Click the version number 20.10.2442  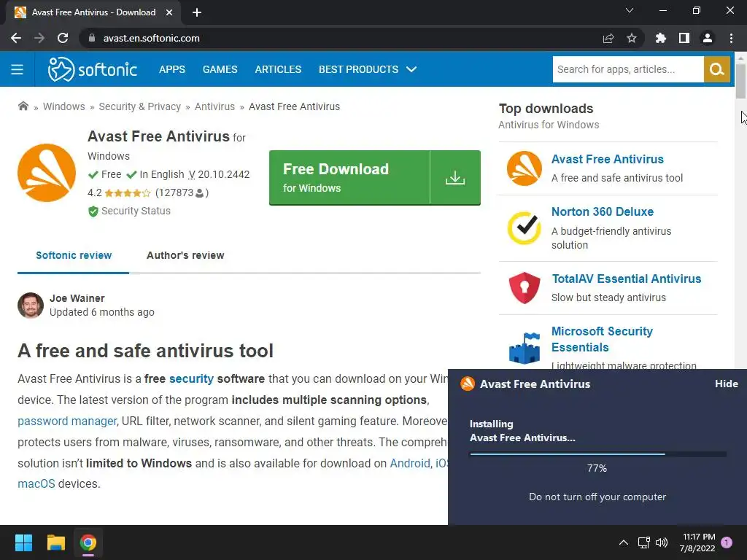223,174
